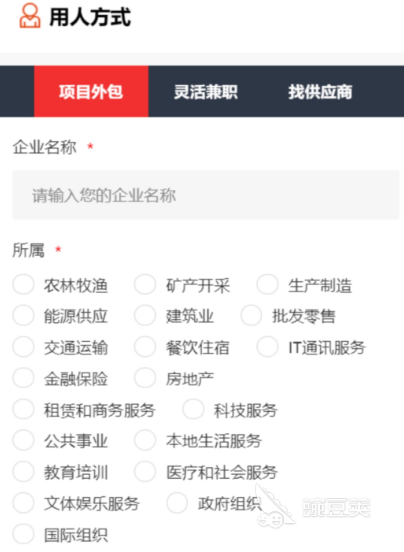Pick the 能源供应 option
The width and height of the screenshot is (404, 552).
tap(23, 315)
